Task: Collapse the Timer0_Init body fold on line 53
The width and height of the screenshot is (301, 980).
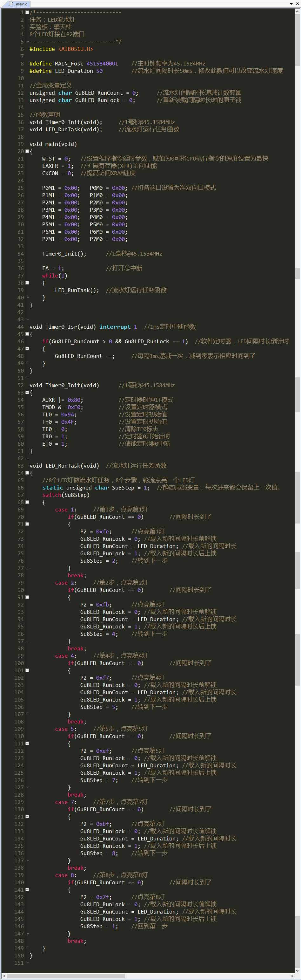Action: point(27,393)
